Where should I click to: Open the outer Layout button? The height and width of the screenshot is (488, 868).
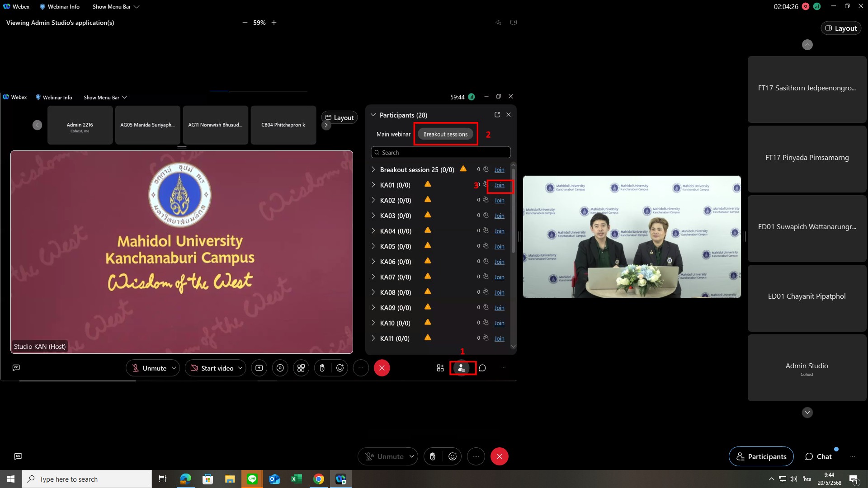tap(841, 28)
